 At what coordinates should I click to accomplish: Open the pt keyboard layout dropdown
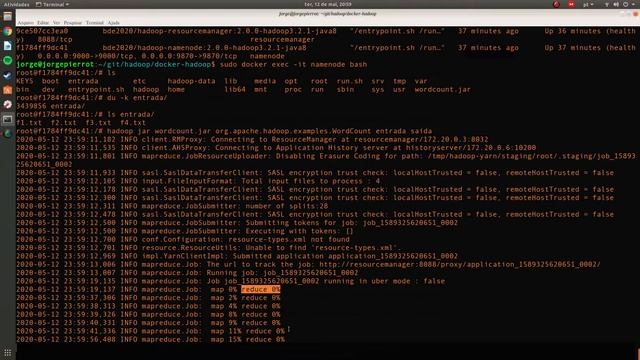tap(588, 4)
